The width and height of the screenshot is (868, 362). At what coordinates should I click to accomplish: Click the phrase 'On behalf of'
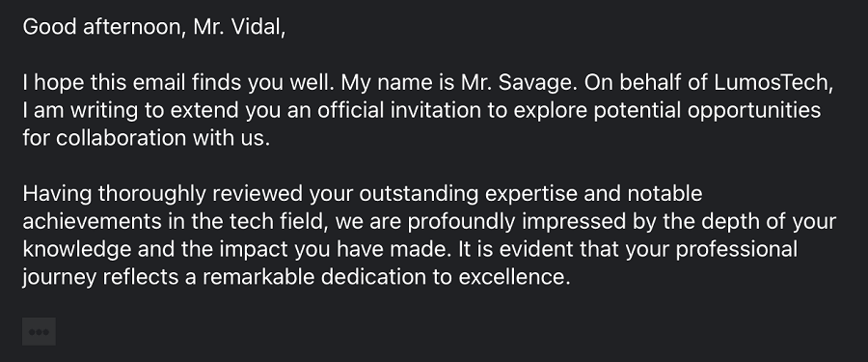(645, 82)
